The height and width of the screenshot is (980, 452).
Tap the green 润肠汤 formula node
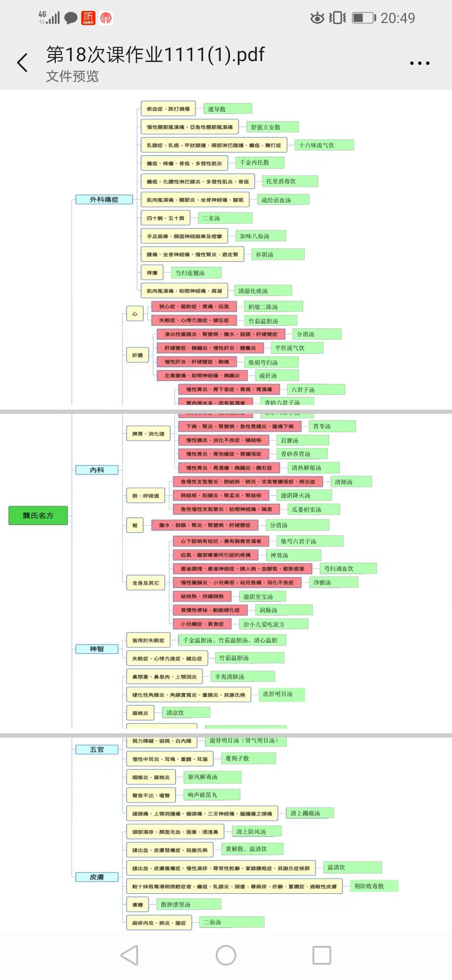point(284,610)
